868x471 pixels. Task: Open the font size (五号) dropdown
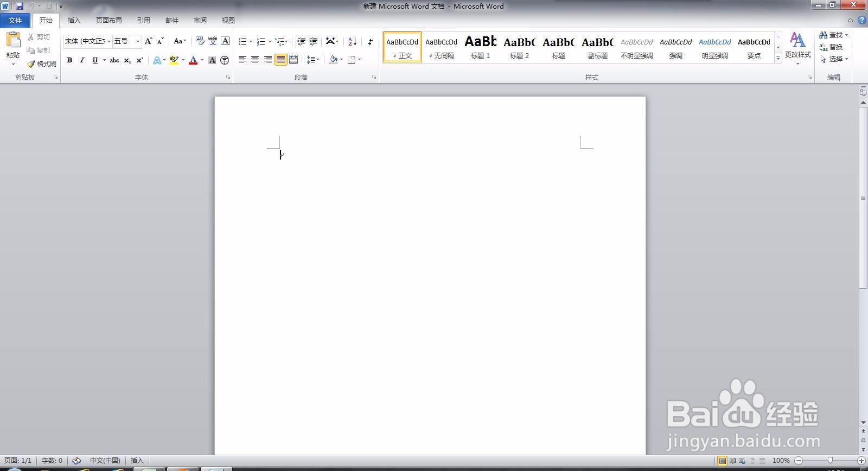[x=138, y=41]
